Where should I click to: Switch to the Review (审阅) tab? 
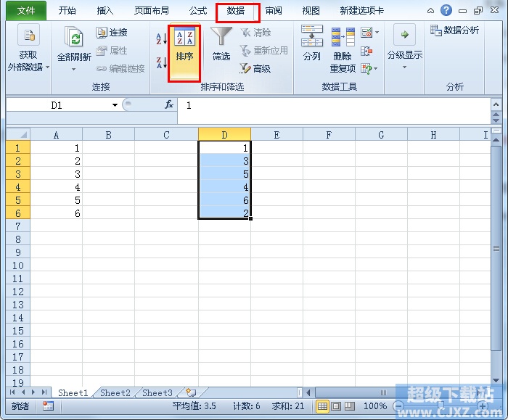click(x=274, y=11)
